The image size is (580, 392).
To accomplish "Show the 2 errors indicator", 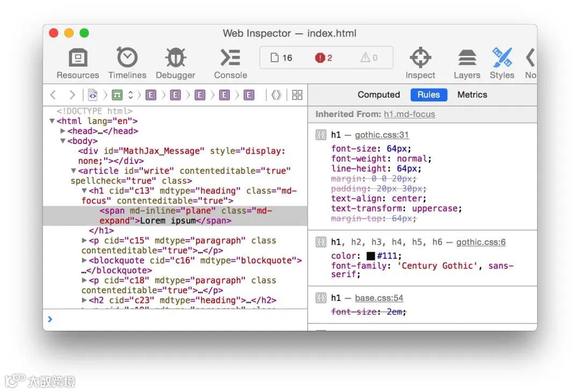I will [324, 57].
